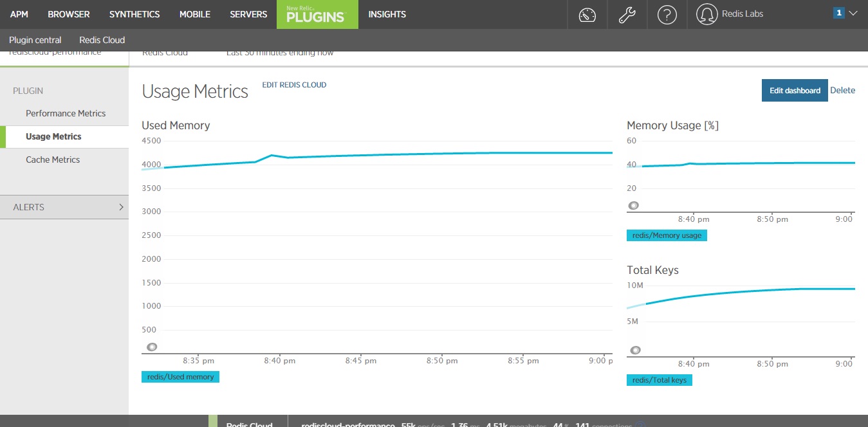868x427 pixels.
Task: Click the 5M axis label on Total Keys
Action: (x=633, y=321)
